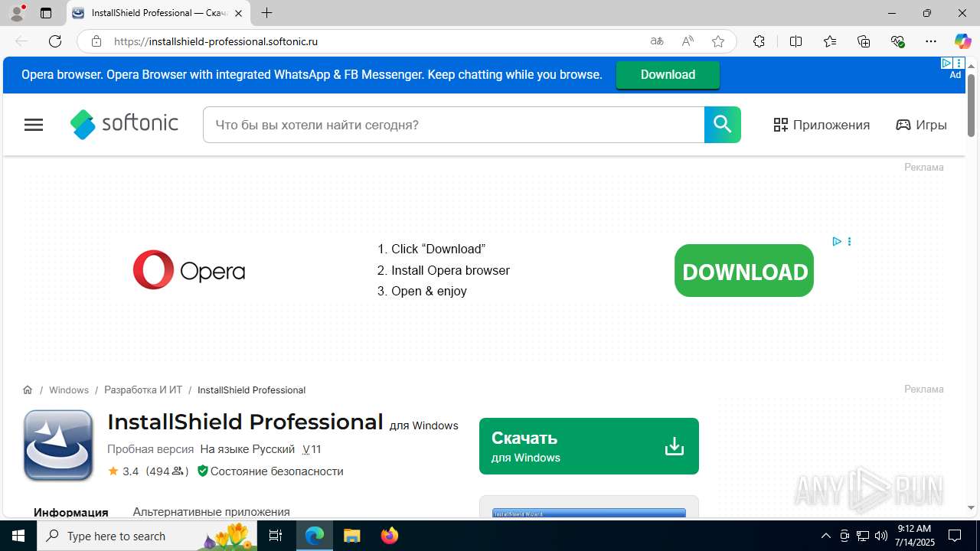Open the notification center
The width and height of the screenshot is (980, 551).
955,536
